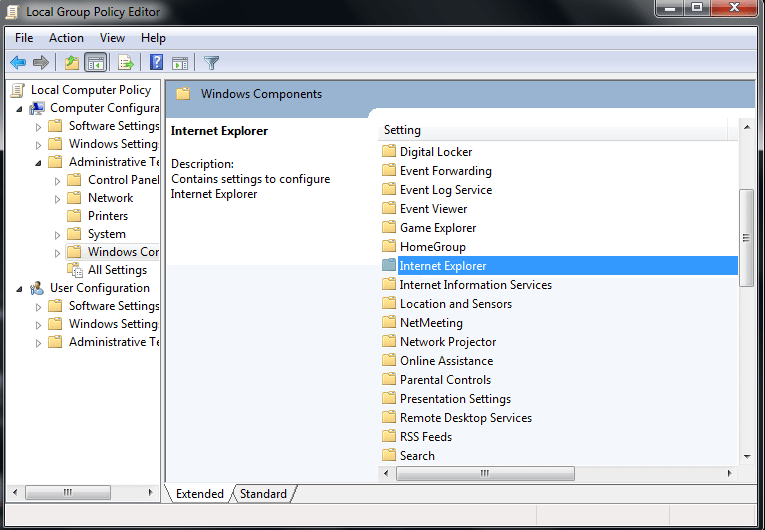Click the Internet Explorer folder icon

[389, 265]
